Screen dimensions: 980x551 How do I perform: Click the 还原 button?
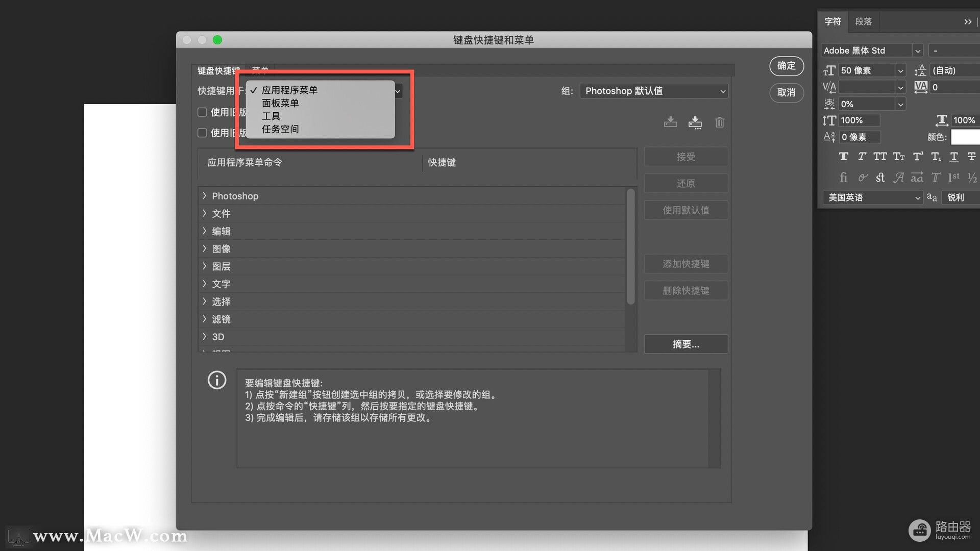(686, 184)
